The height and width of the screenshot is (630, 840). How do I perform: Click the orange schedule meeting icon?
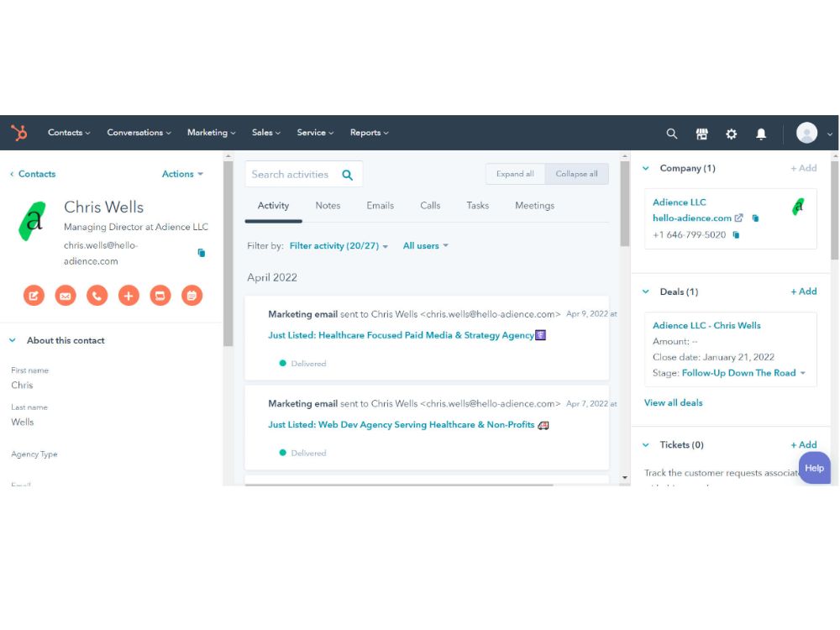[192, 295]
